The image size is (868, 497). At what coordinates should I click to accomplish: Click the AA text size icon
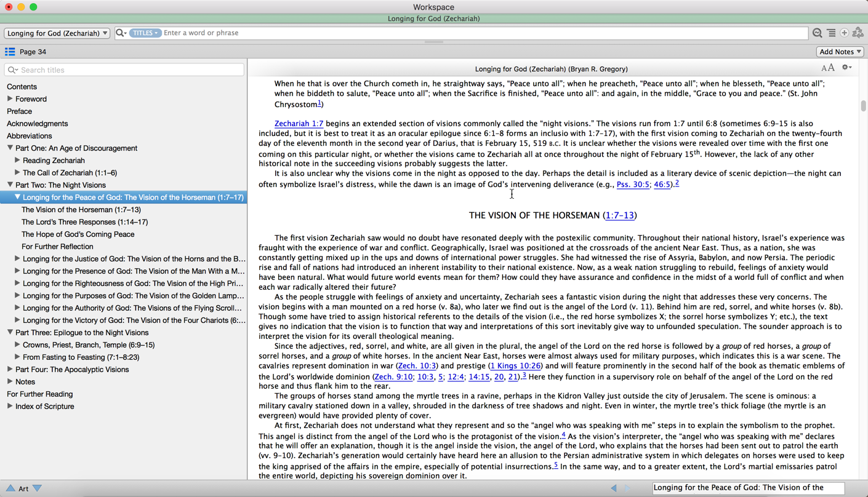[827, 68]
